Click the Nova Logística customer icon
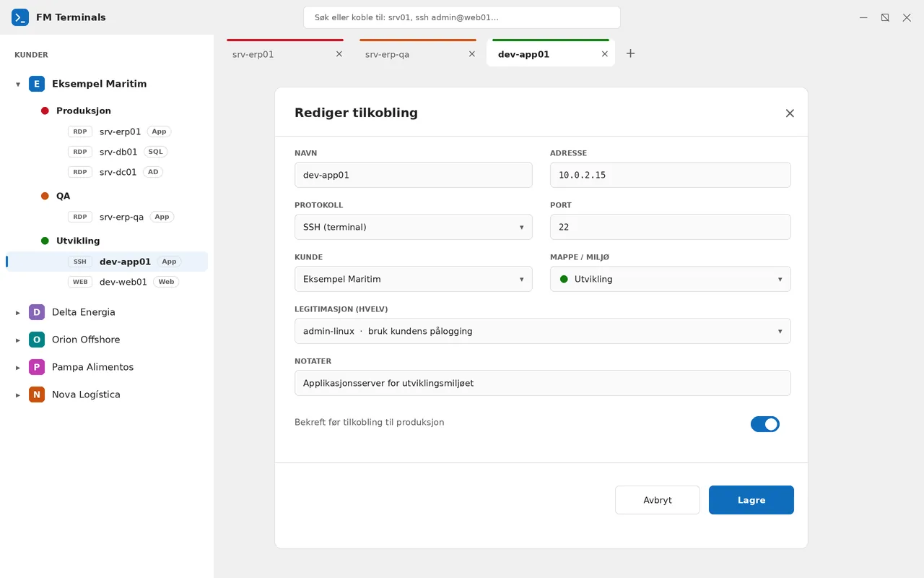Viewport: 924px width, 578px height. pos(37,394)
